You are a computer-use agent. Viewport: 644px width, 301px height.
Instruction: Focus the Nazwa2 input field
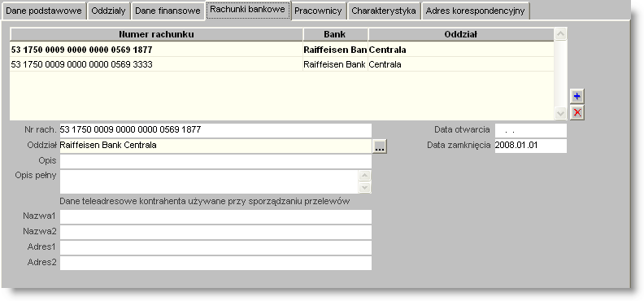pos(215,232)
